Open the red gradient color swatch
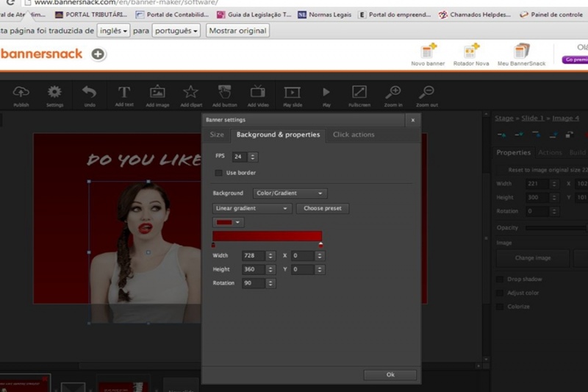The image size is (588, 392). click(x=229, y=222)
